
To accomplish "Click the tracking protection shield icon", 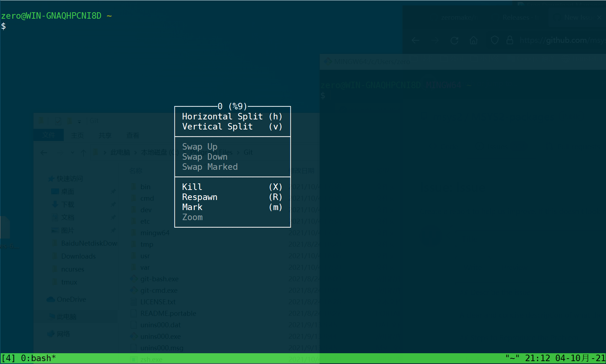I will tap(494, 40).
